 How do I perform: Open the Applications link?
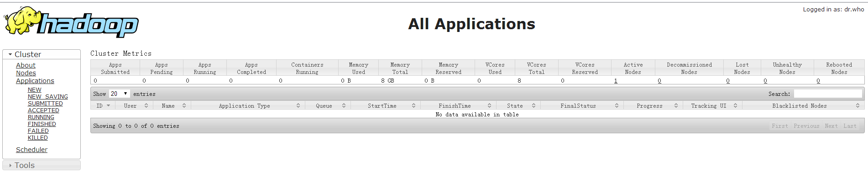(x=35, y=81)
